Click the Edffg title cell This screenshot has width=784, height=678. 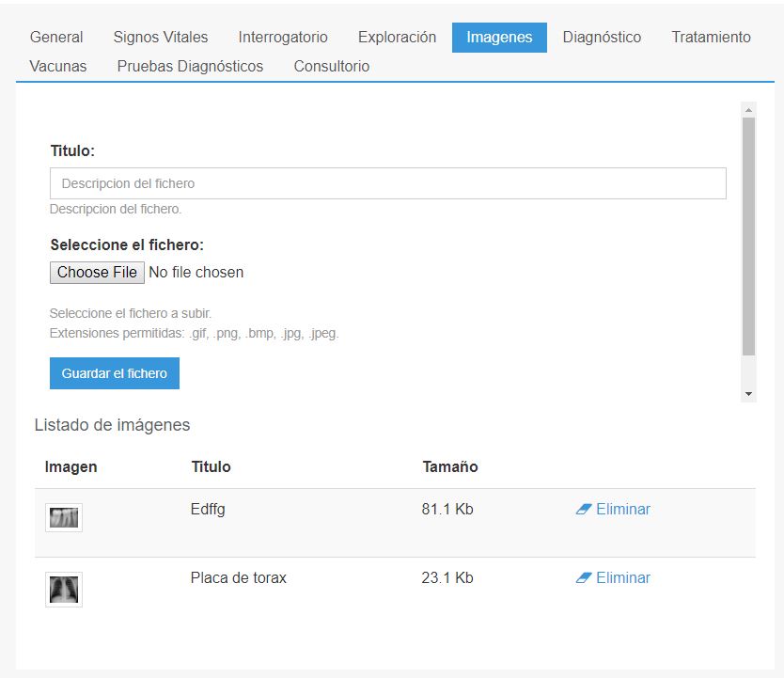tap(208, 510)
